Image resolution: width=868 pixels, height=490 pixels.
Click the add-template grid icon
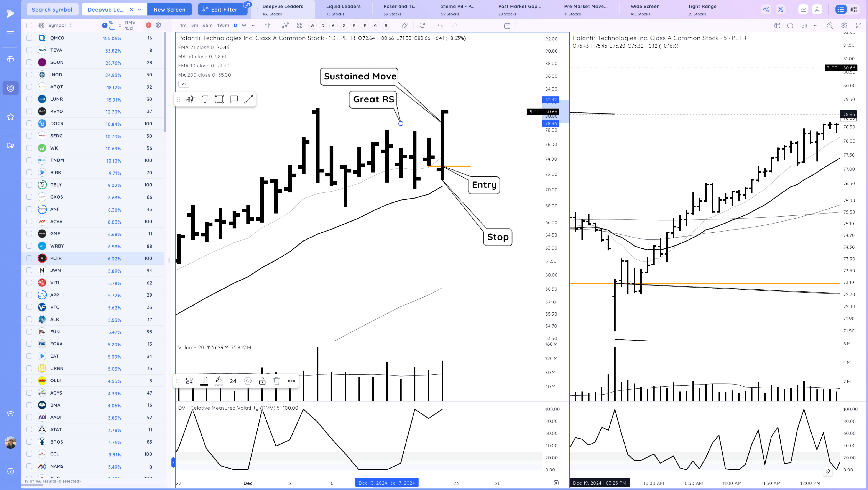tap(189, 381)
